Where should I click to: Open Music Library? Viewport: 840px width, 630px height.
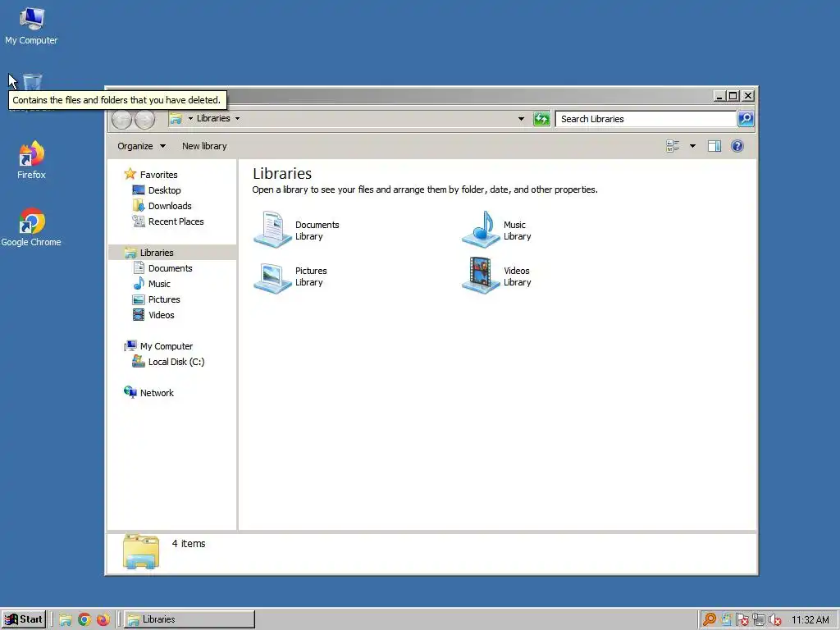click(x=496, y=230)
